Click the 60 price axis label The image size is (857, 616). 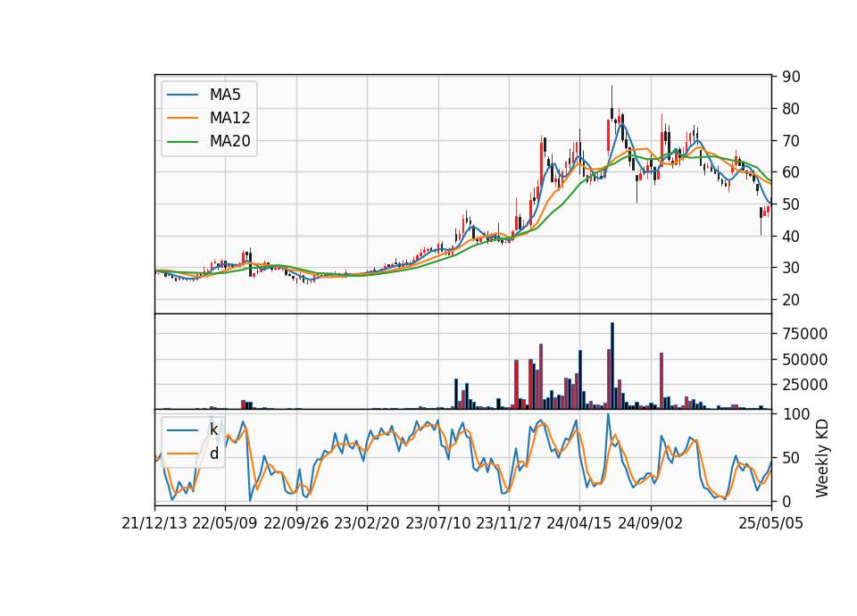point(791,172)
